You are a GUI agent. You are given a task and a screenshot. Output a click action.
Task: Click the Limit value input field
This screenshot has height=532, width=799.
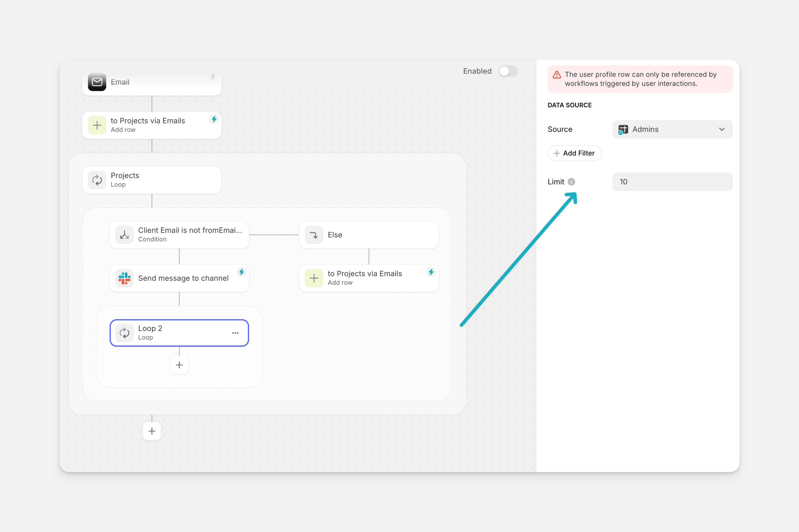pyautogui.click(x=672, y=182)
